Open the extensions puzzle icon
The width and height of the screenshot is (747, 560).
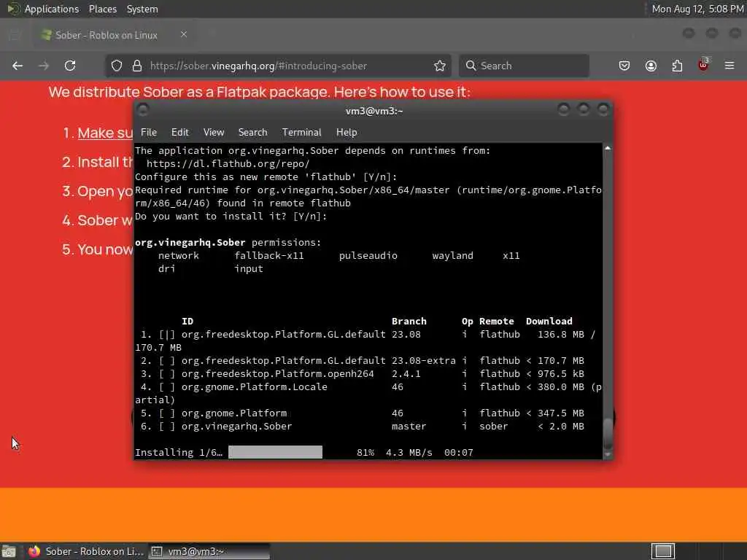pyautogui.click(x=677, y=66)
